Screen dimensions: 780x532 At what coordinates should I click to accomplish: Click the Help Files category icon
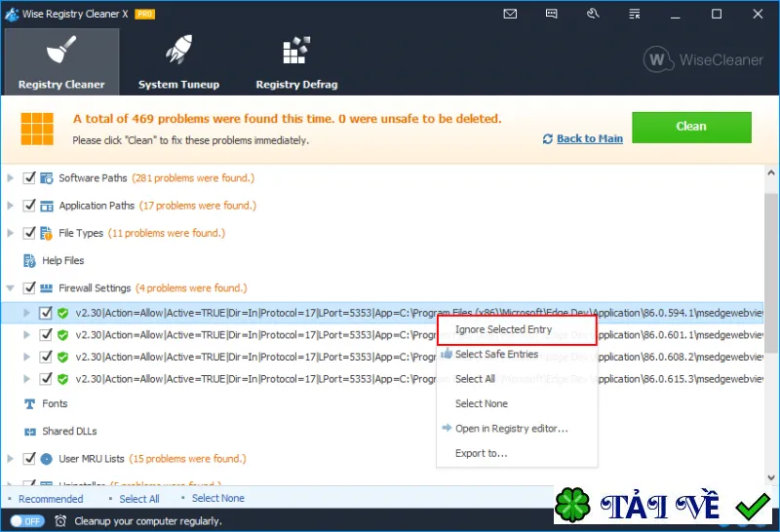pos(30,260)
